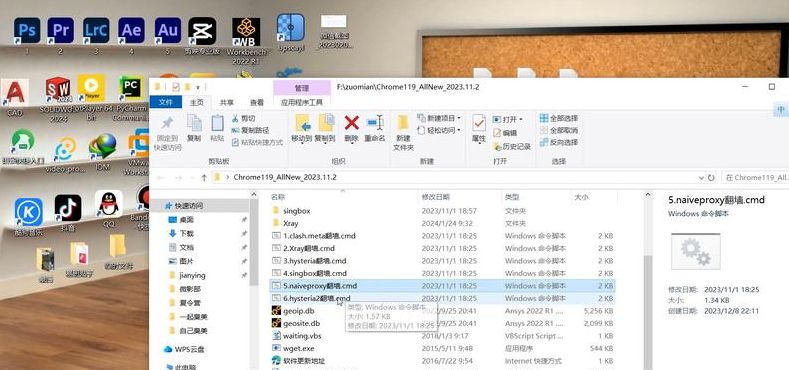Image resolution: width=789 pixels, height=370 pixels.
Task: Open the Share ribbon tab
Action: click(x=226, y=102)
